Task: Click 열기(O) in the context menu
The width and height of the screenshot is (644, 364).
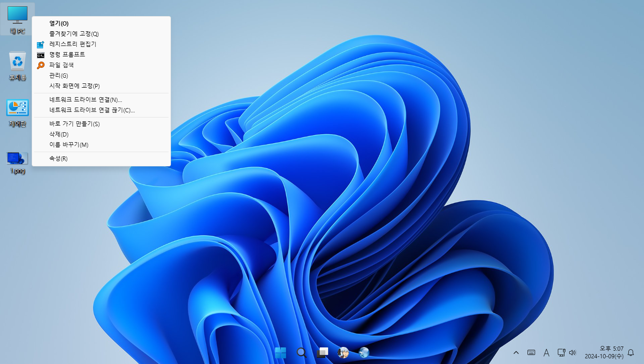Action: tap(101, 23)
